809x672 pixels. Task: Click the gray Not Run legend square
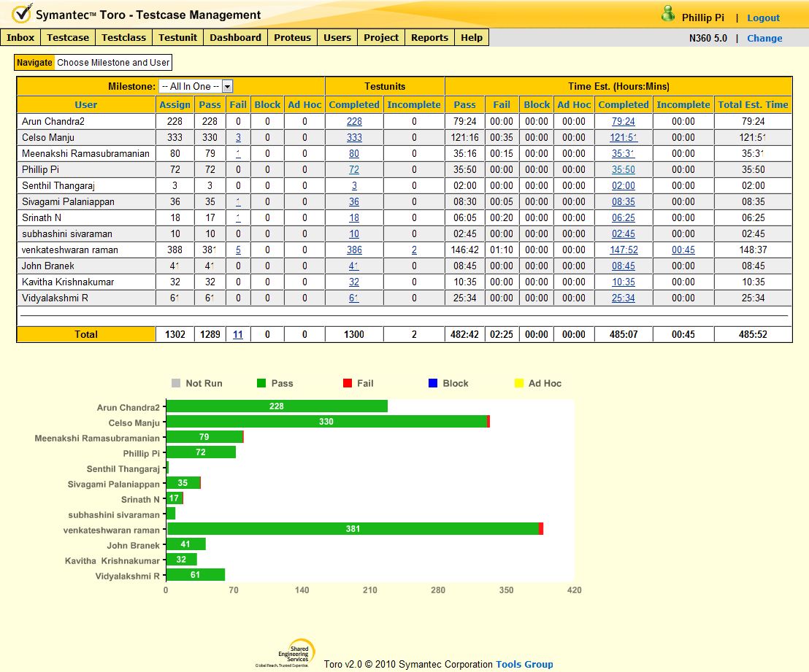[x=175, y=383]
